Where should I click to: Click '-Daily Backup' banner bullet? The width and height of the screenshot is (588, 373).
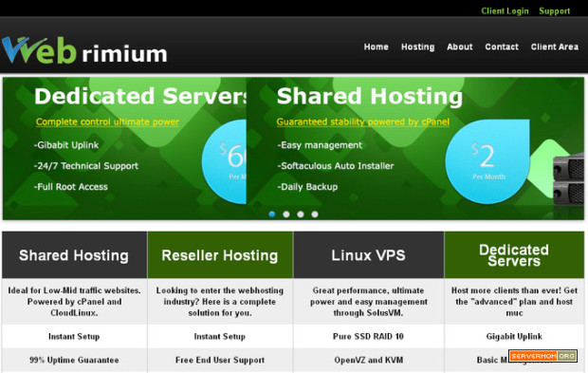(308, 187)
